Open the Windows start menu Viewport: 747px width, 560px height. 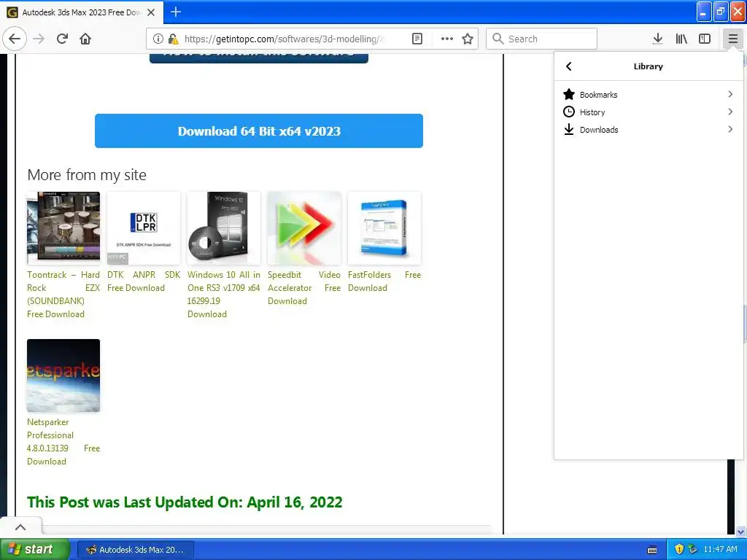34,549
